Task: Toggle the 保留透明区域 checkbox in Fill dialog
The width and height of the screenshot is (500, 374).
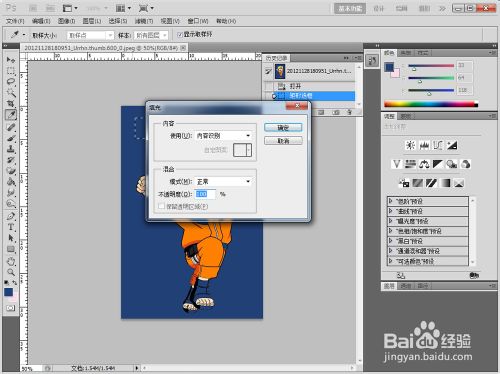Action: (x=162, y=206)
